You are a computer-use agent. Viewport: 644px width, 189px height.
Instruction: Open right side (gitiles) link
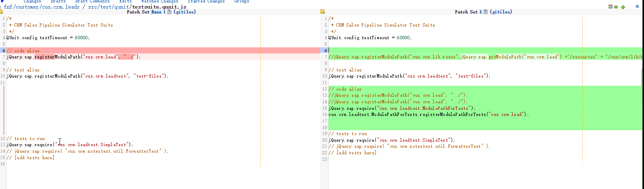click(501, 12)
